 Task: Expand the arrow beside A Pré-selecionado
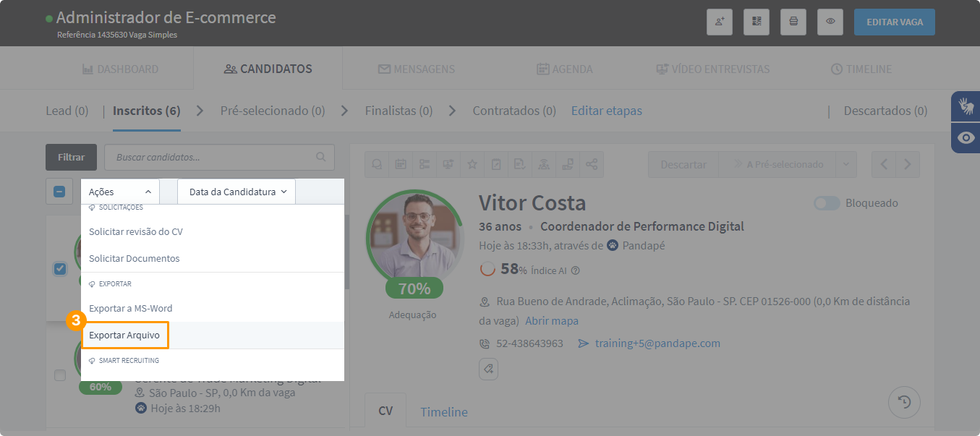[846, 164]
